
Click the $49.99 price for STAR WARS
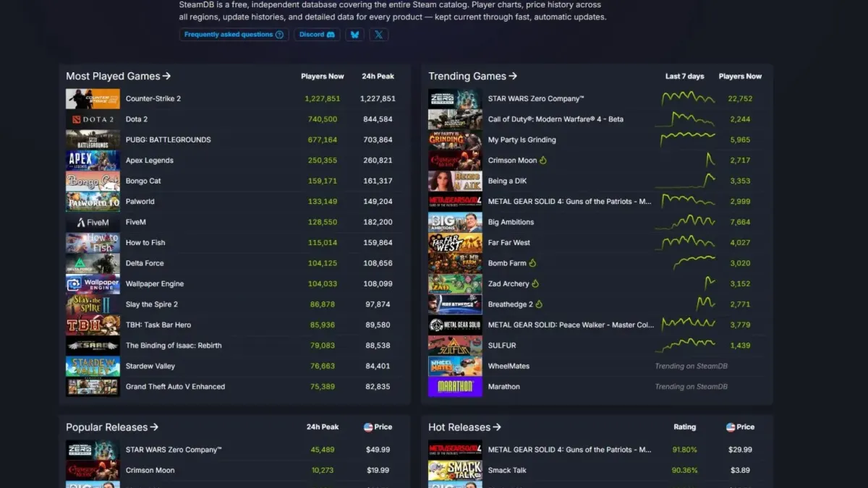pyautogui.click(x=378, y=450)
